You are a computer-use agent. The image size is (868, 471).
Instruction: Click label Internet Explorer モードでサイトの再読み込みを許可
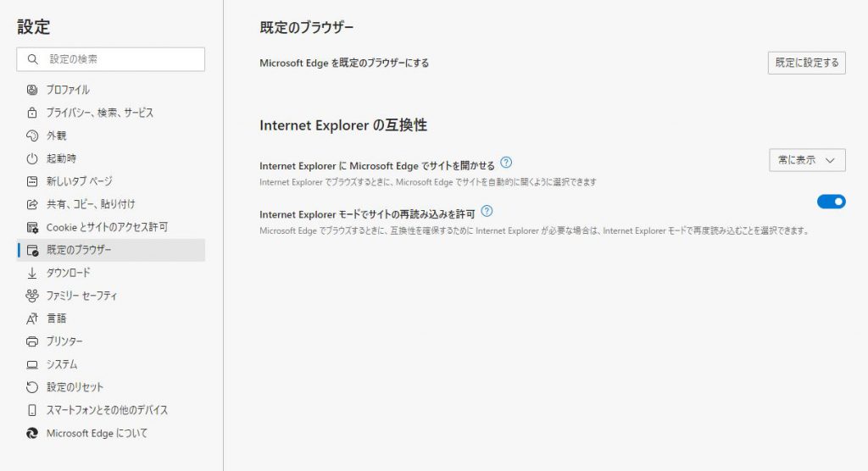(x=367, y=214)
